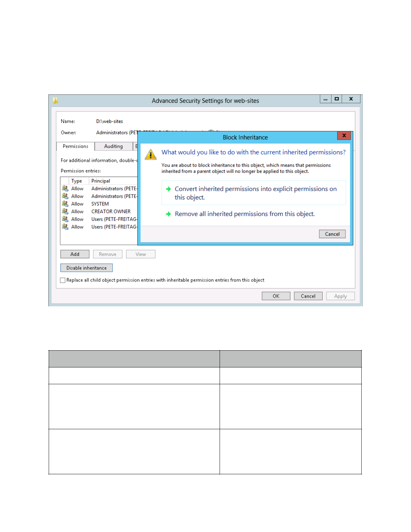
Task: Sort by the Type column header
Action: click(79, 181)
